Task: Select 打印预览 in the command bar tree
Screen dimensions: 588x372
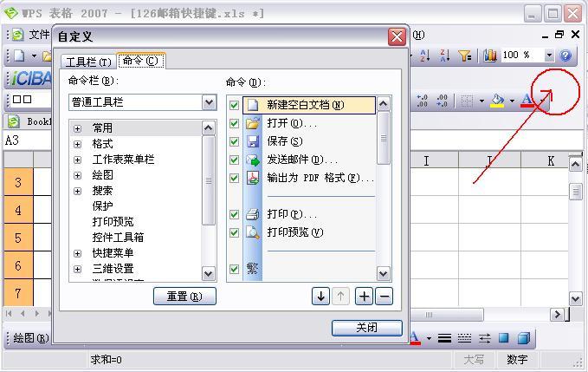Action: pos(113,222)
